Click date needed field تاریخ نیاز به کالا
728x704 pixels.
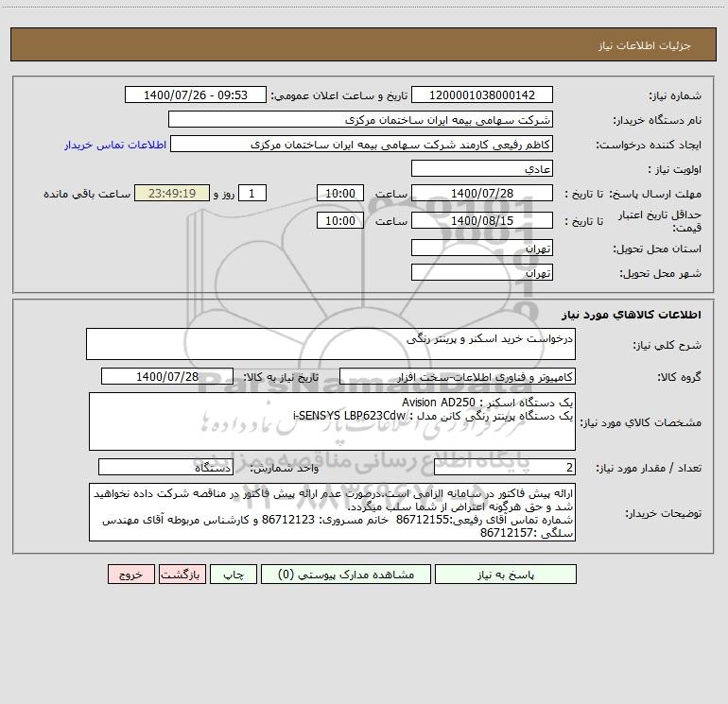point(167,376)
